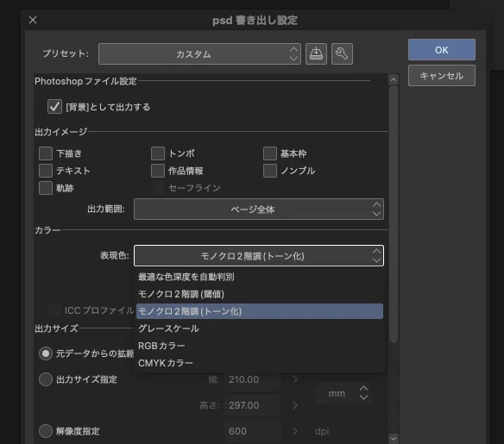Click the scrollbar down arrow
This screenshot has height=444, width=504.
pos(394,438)
